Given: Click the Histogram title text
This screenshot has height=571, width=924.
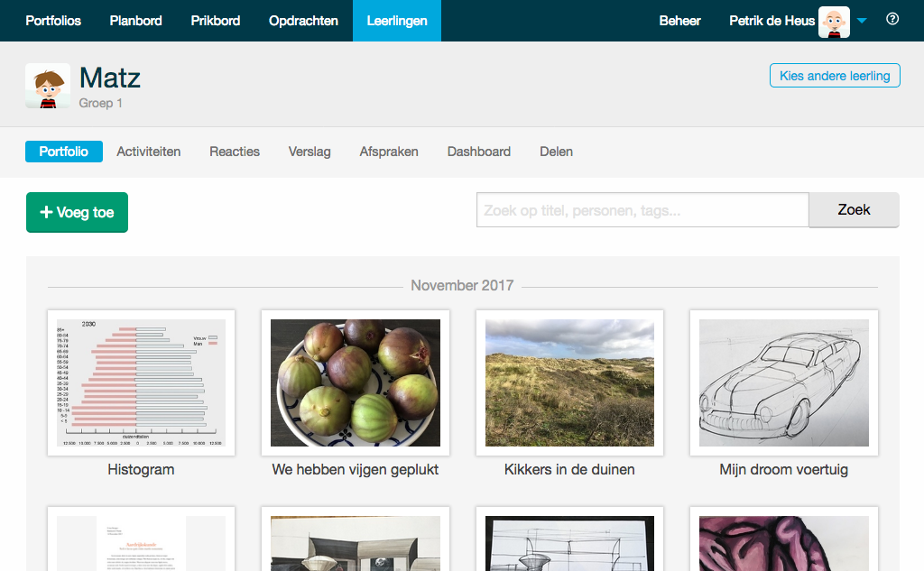Looking at the screenshot, I should (141, 470).
